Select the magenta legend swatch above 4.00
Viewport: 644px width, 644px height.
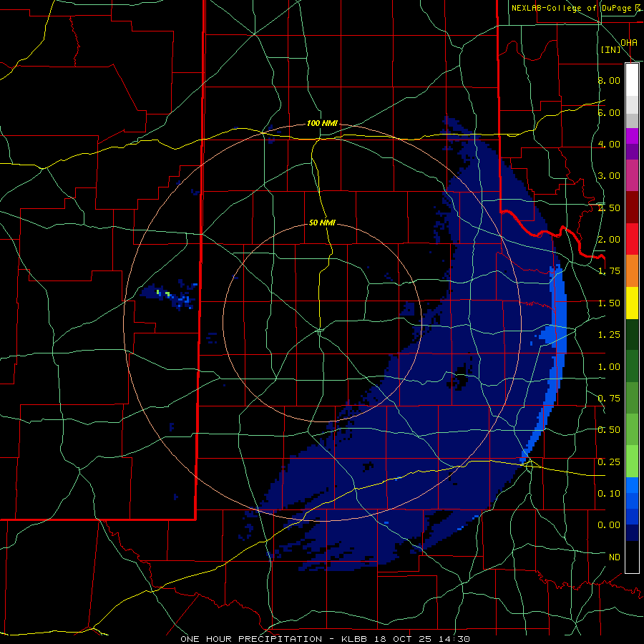(x=632, y=136)
